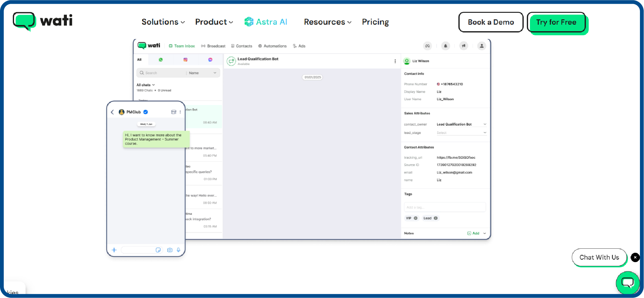Click the Add a tag input field
This screenshot has height=298, width=644.
[445, 207]
